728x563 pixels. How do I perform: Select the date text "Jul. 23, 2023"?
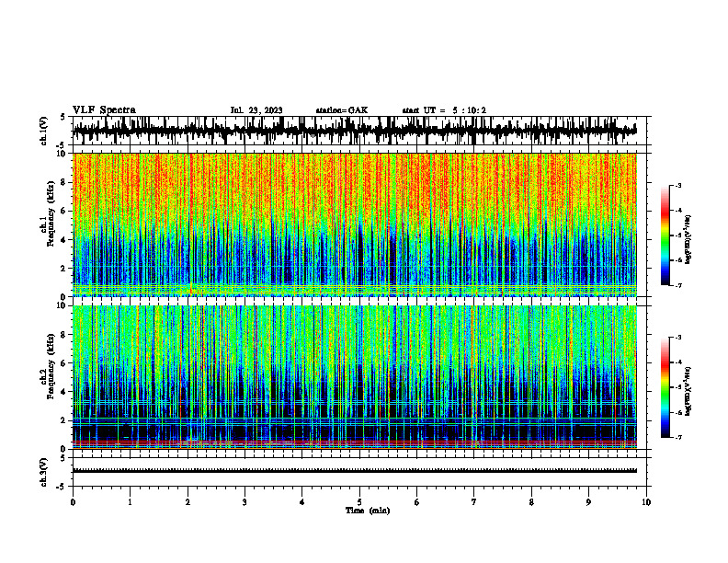tap(256, 110)
